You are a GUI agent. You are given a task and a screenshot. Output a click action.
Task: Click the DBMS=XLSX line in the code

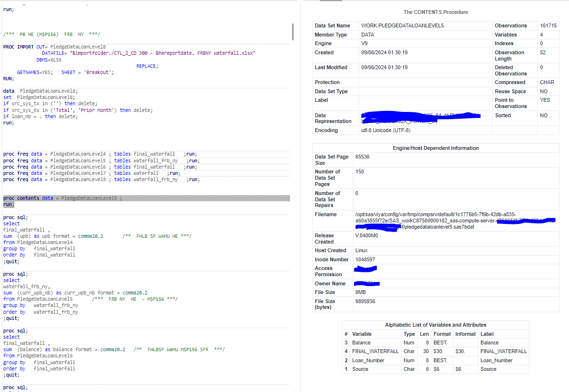click(x=48, y=60)
